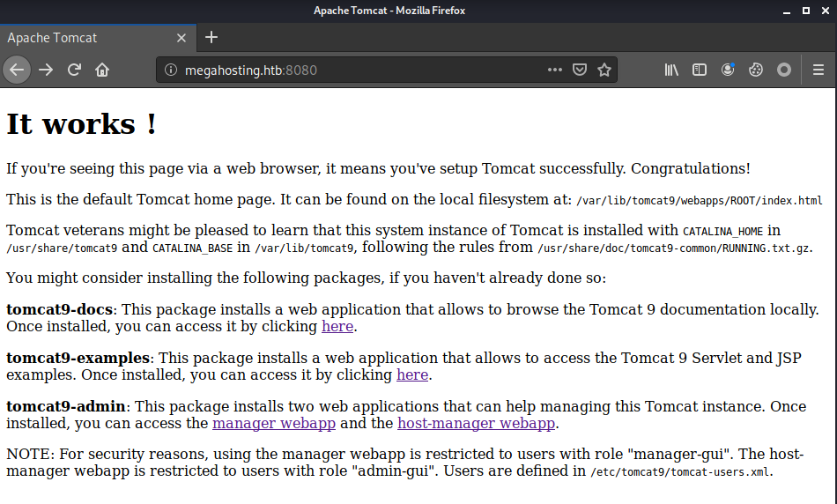Click the /usr/share/tomcat9 path text
837x504 pixels.
pos(62,248)
